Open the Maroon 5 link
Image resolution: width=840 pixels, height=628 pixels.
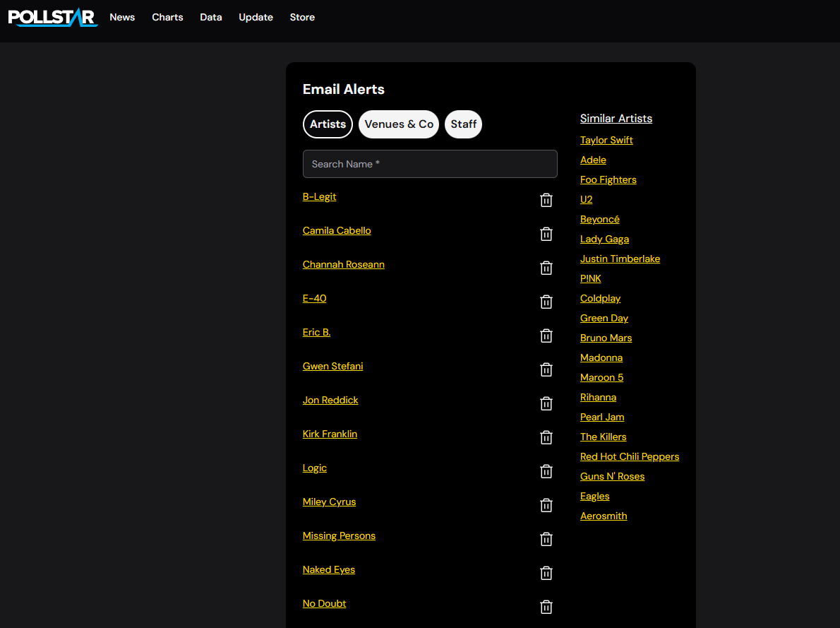coord(601,377)
